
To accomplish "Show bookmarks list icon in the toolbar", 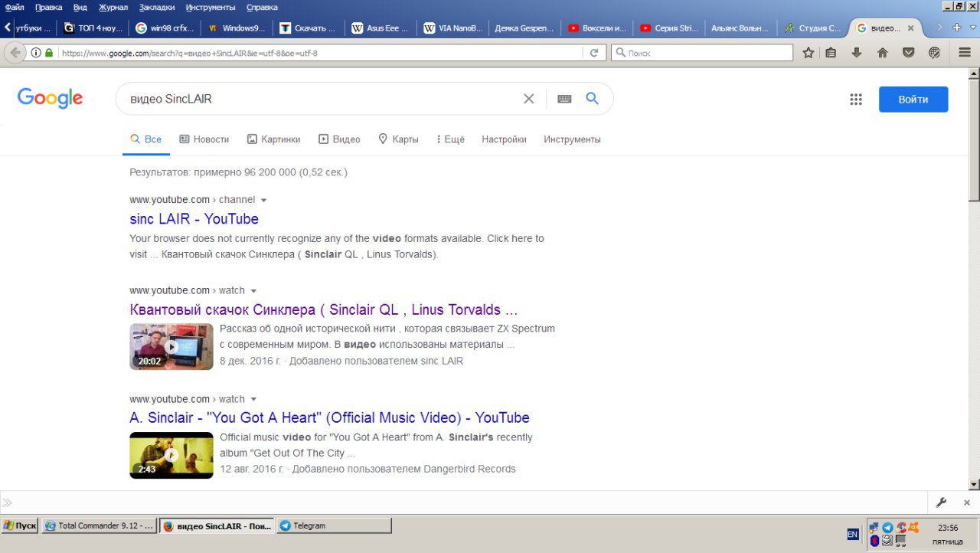I will coord(831,53).
